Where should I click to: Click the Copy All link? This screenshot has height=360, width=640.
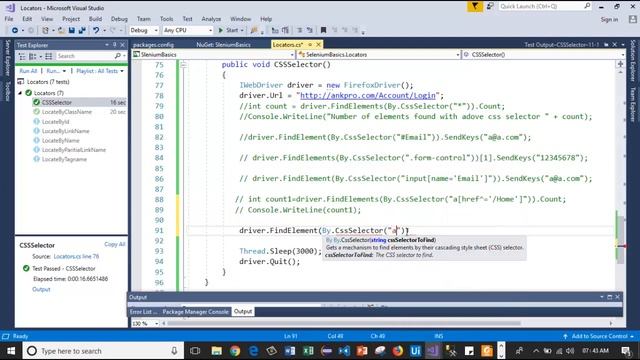[x=115, y=244]
